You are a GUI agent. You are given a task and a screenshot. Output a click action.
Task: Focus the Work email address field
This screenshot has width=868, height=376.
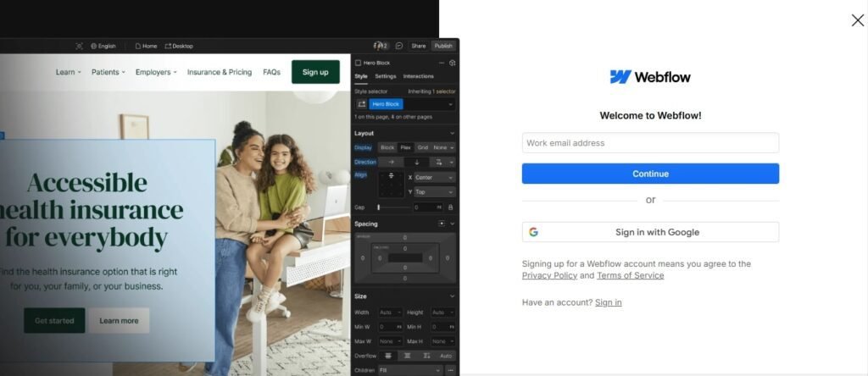coord(650,142)
